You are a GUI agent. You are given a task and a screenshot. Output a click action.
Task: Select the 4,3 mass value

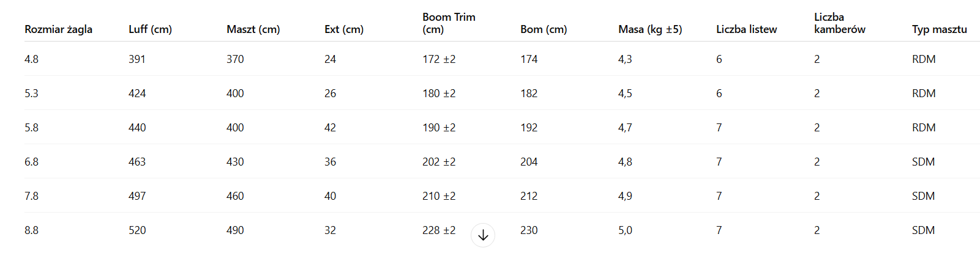tap(625, 59)
